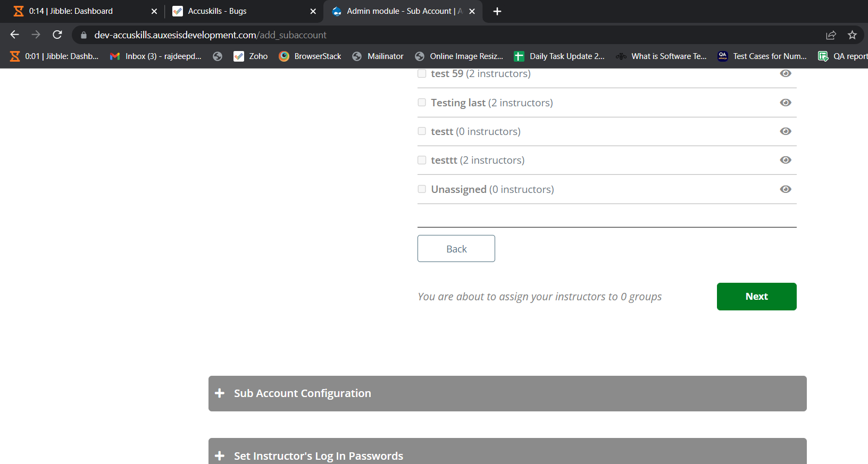Tick the Unassigned group checkbox
Screen dimensions: 868x464
click(422, 189)
